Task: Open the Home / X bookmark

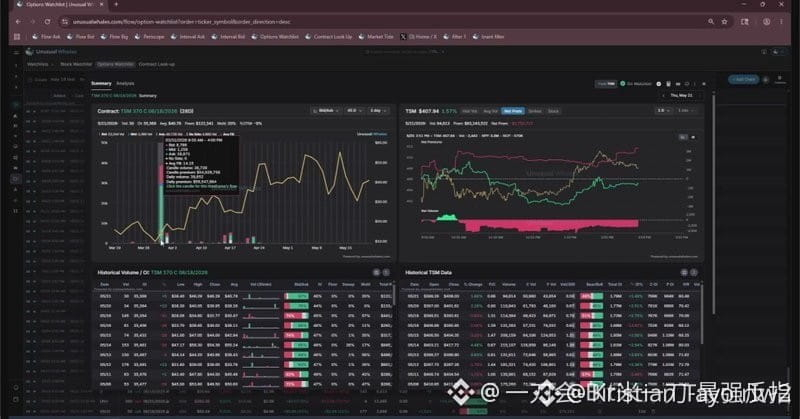Action: [x=418, y=37]
